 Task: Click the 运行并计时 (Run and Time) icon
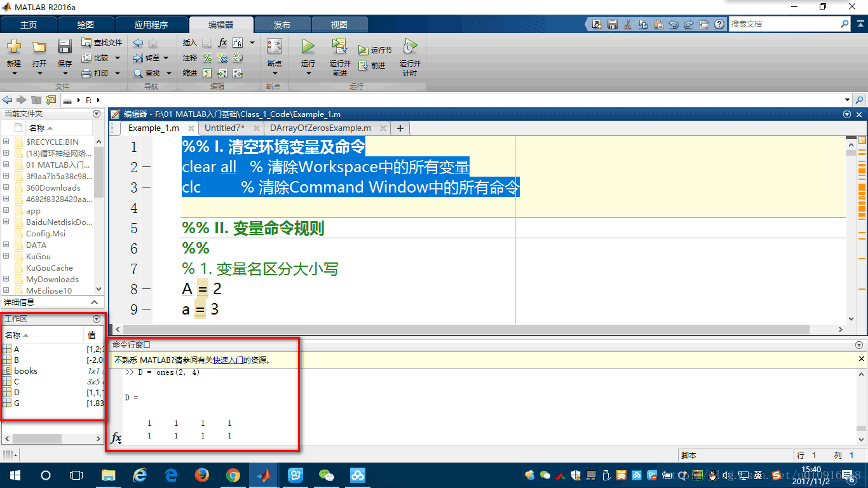pos(410,46)
